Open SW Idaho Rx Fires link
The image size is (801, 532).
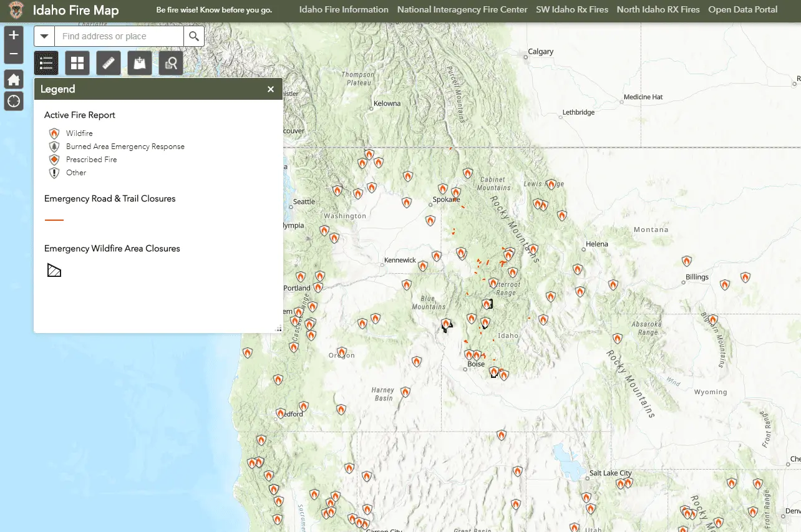(x=572, y=10)
